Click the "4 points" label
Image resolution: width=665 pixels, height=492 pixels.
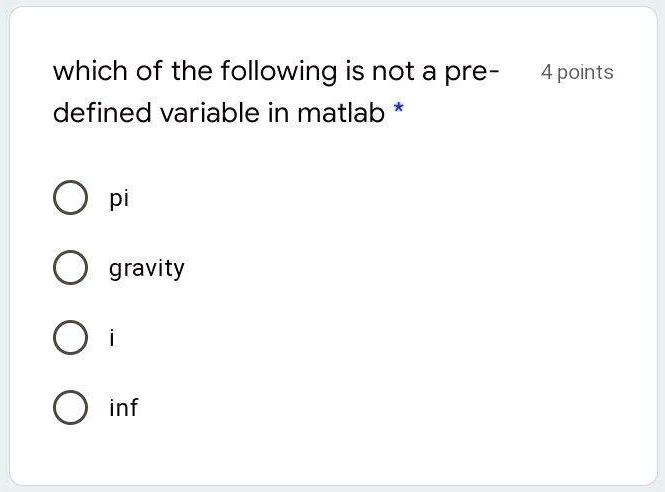(577, 72)
